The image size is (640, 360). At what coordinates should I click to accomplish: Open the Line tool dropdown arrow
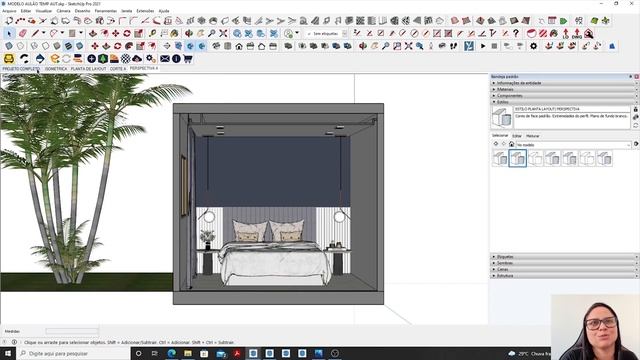point(43,33)
